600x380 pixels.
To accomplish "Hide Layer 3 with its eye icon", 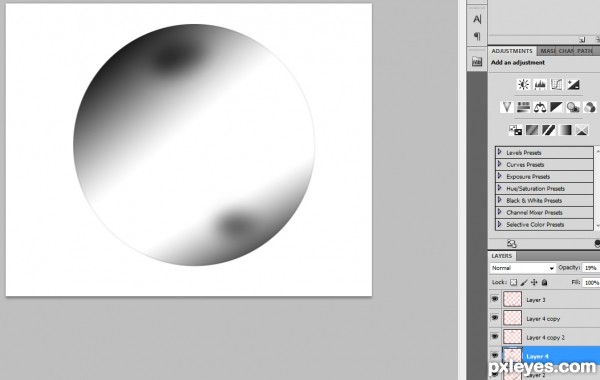I will tap(495, 298).
